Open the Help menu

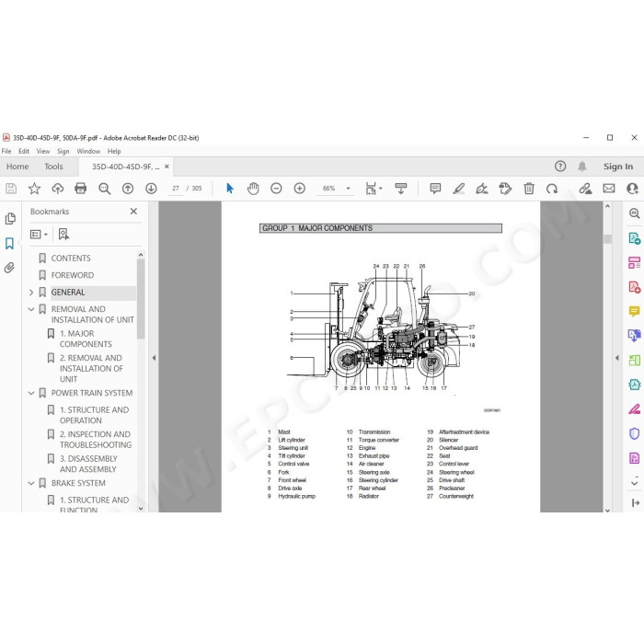pos(114,151)
